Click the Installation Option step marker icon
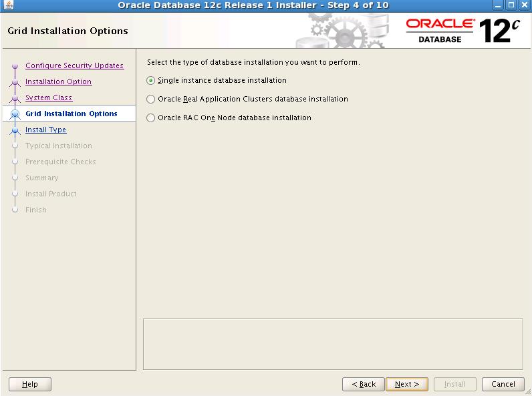The image size is (532, 396). [15, 82]
